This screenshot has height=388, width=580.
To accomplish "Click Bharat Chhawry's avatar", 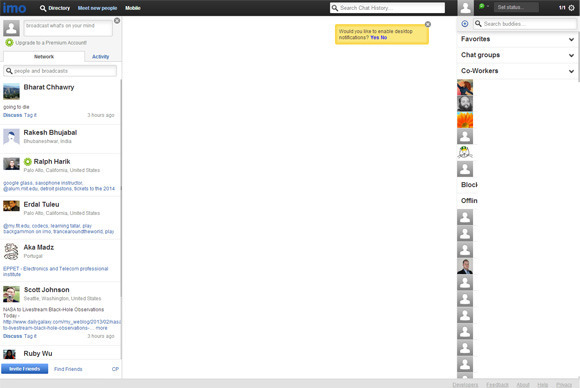I will pos(11,91).
